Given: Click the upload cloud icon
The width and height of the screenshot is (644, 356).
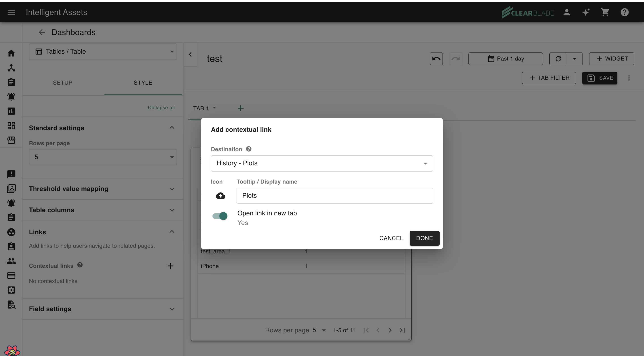Looking at the screenshot, I should click(220, 195).
